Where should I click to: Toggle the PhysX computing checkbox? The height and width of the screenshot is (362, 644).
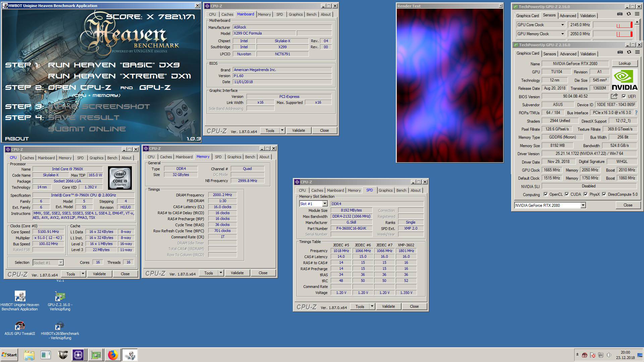[x=586, y=194]
